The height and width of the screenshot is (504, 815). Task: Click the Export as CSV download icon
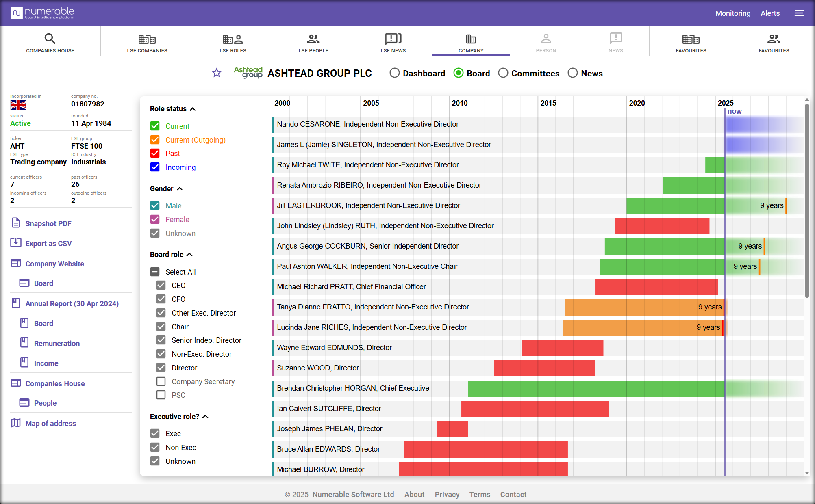16,243
